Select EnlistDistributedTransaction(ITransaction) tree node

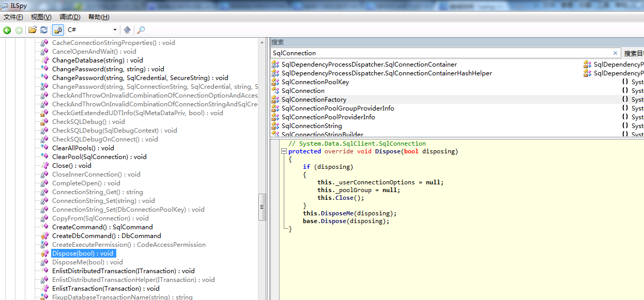pyautogui.click(x=124, y=271)
